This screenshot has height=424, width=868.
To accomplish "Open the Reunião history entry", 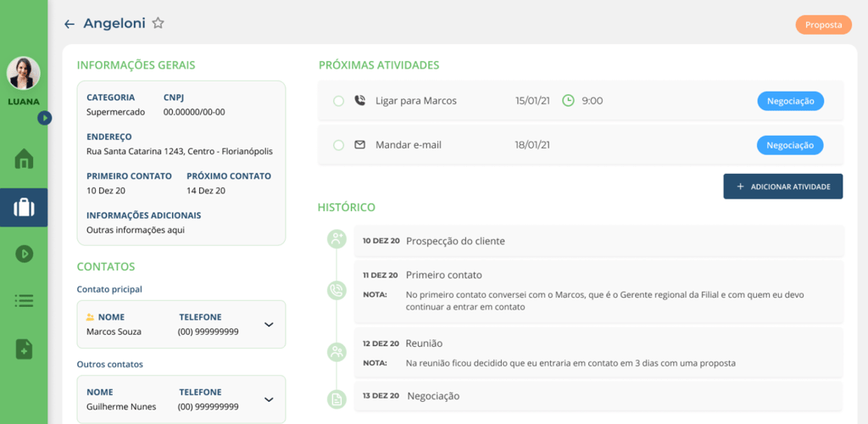I will click(x=599, y=353).
